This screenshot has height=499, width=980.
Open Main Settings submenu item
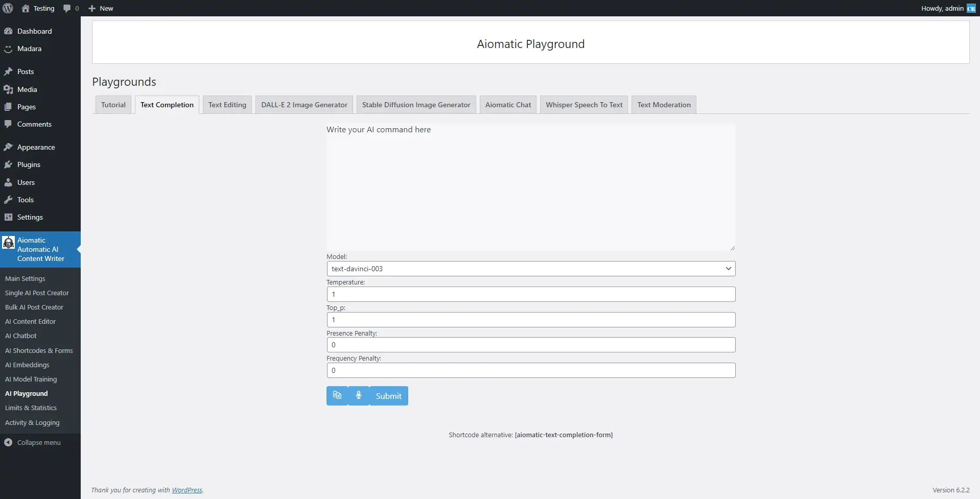[x=25, y=278]
